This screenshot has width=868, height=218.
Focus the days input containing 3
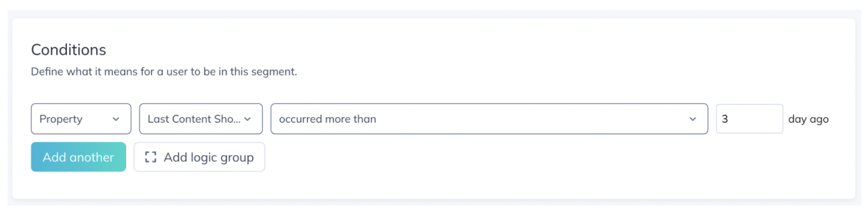pyautogui.click(x=749, y=119)
